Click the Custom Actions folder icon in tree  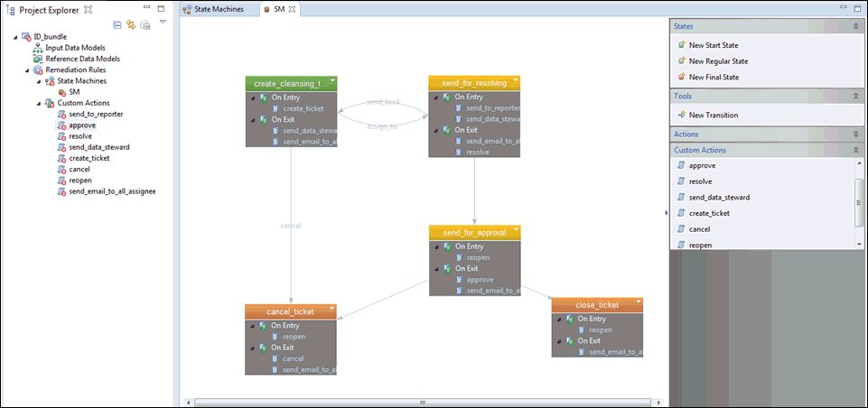point(50,103)
